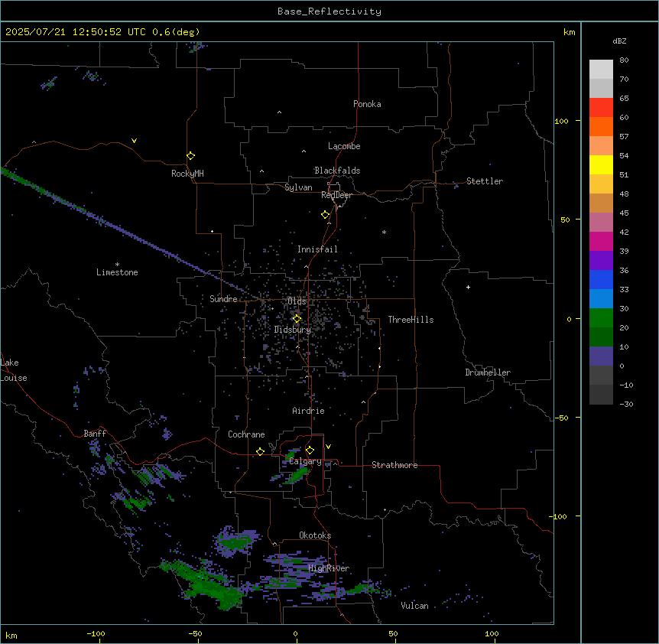Click the km unit label at bottom left

click(11, 636)
